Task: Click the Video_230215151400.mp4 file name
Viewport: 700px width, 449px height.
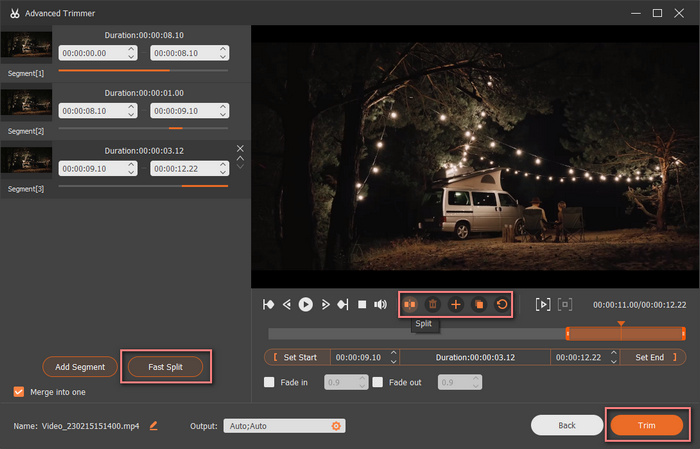Action: pyautogui.click(x=91, y=426)
